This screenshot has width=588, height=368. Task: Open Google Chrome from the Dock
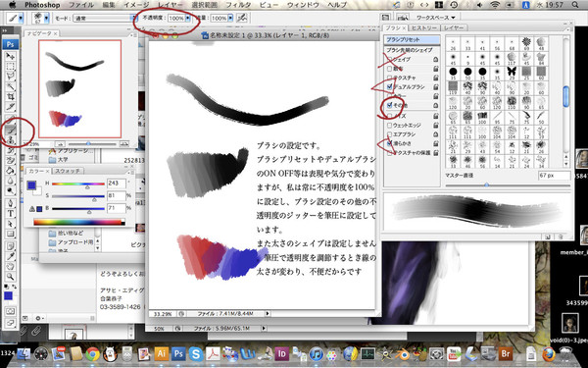[93, 353]
